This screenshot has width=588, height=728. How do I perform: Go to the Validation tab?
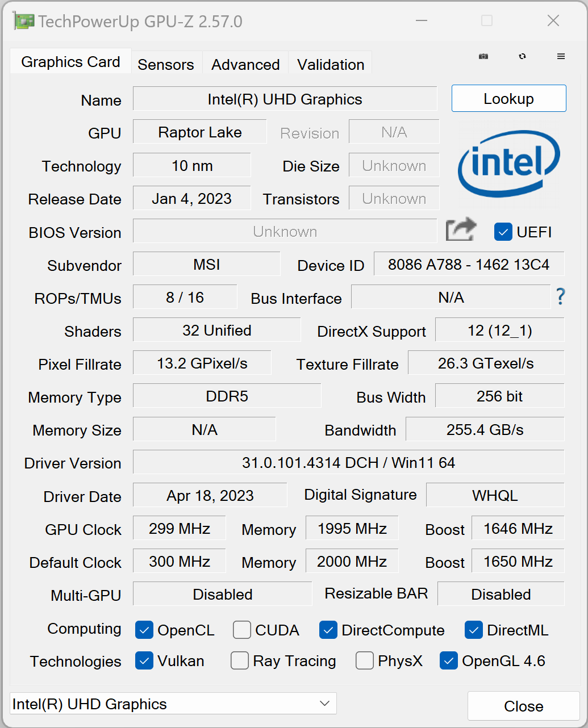pos(331,64)
